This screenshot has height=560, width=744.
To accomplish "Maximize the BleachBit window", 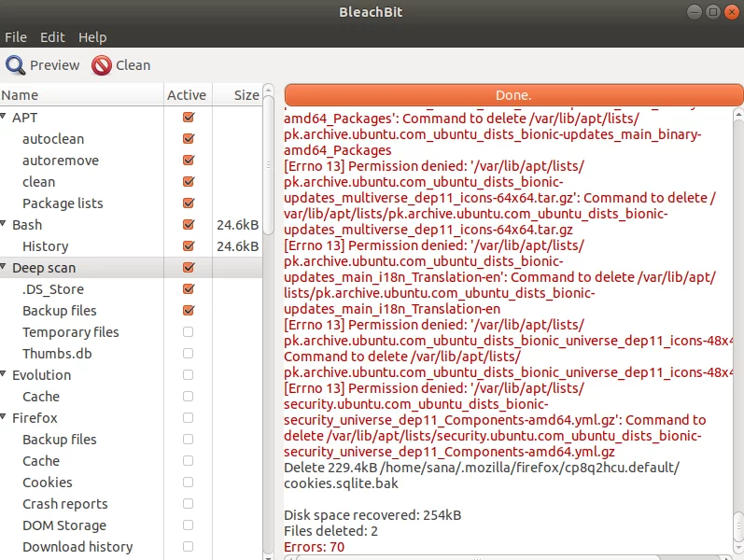I will (x=712, y=12).
